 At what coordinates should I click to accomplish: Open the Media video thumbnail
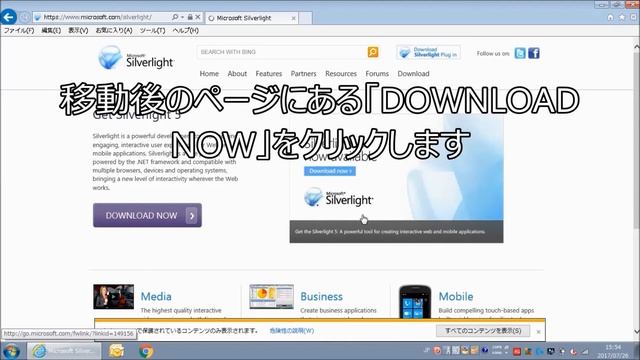[113, 297]
